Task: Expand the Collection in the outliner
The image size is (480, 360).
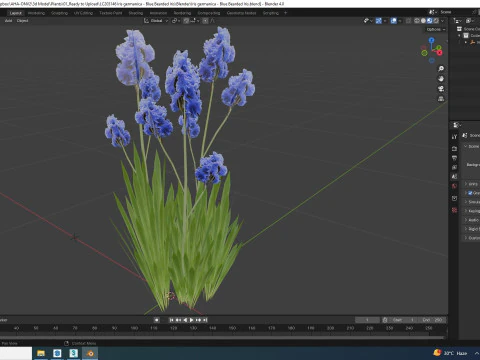Action: pyautogui.click(x=459, y=35)
